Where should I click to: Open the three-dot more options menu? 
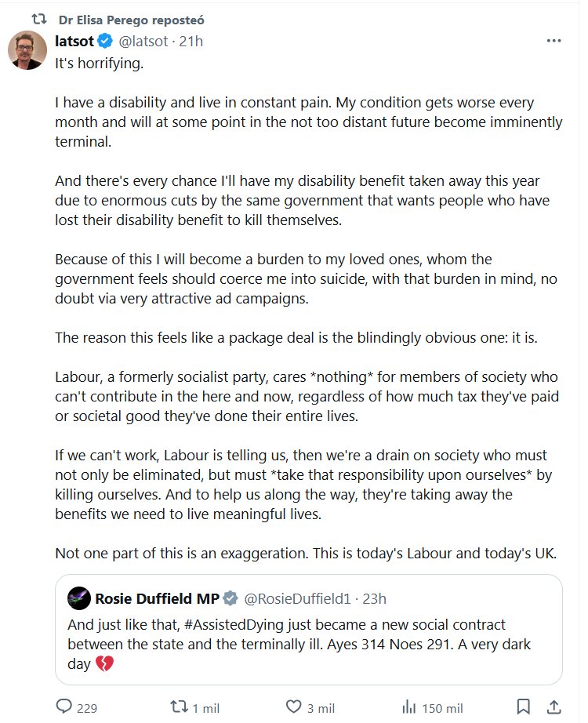554,41
